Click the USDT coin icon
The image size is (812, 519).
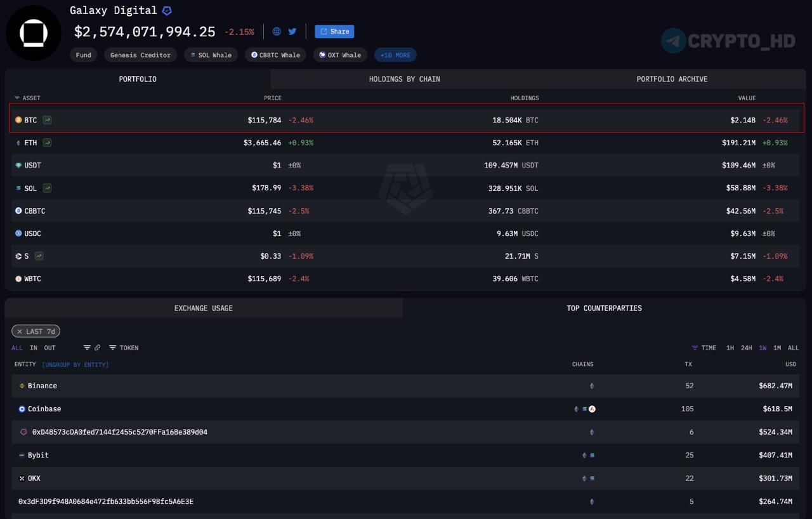18,166
